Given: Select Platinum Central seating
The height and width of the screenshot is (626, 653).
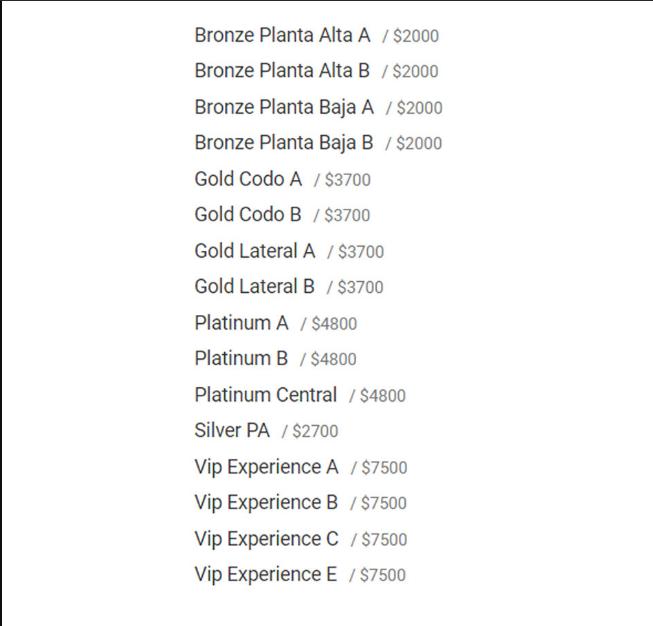Looking at the screenshot, I should tap(266, 395).
